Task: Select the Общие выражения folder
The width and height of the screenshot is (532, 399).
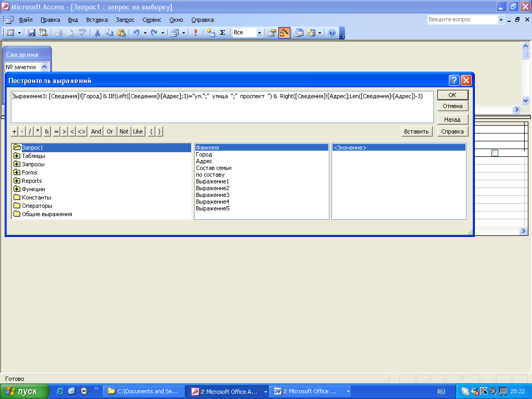Action: point(47,214)
